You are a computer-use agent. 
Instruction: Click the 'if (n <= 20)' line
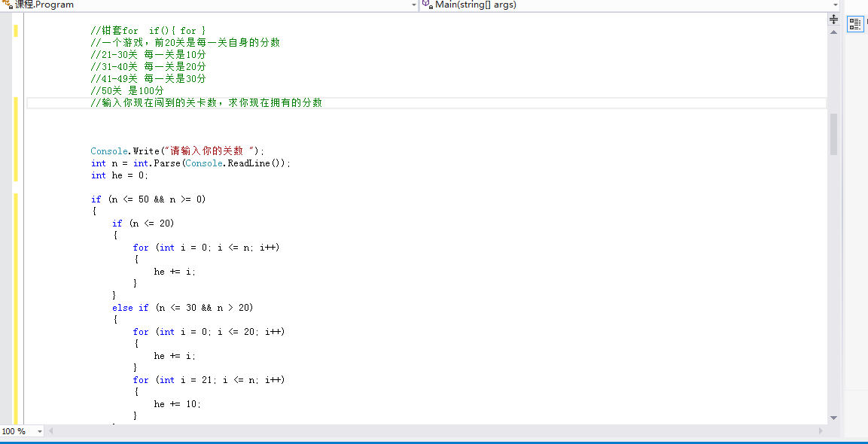point(143,224)
